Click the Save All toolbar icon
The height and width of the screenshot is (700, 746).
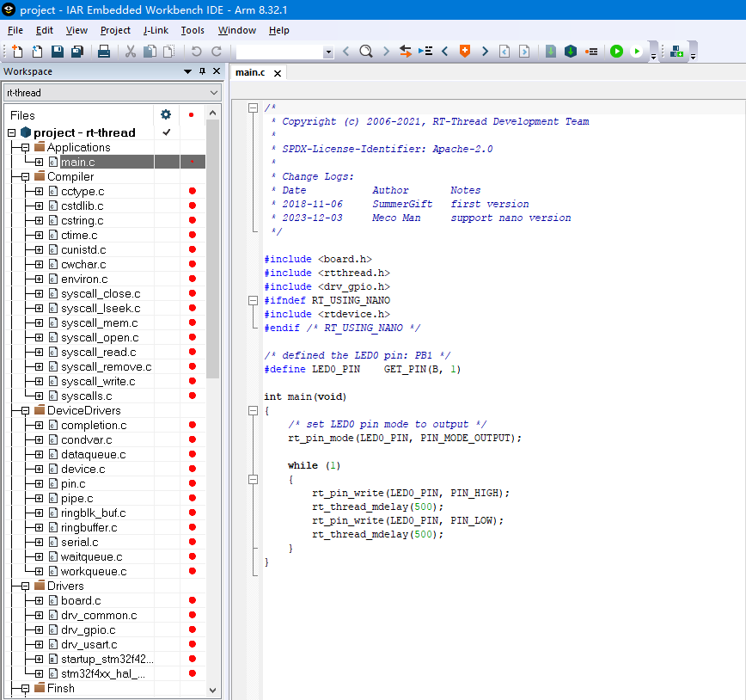[x=76, y=52]
